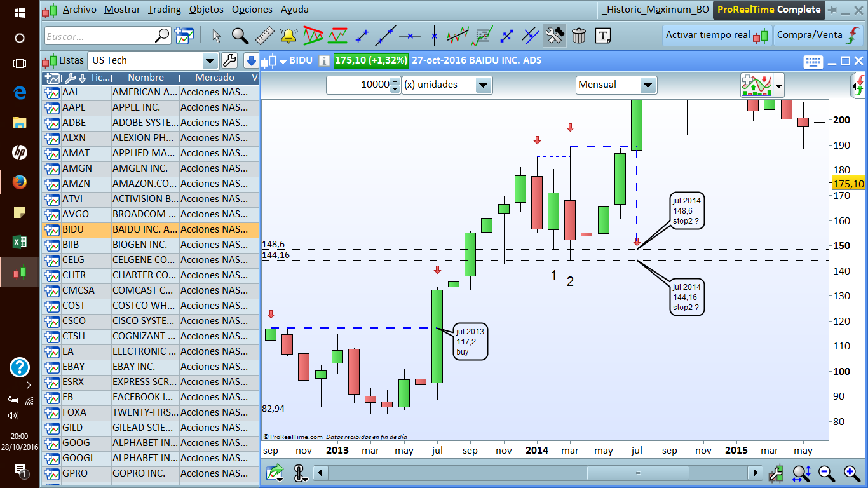Create an alert with the bell icon
The image size is (868, 488).
coord(288,36)
